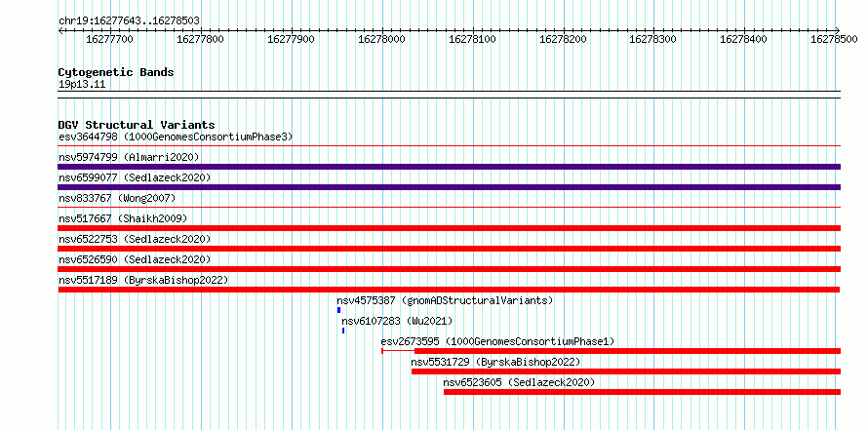
Task: Click the nsv833767 (Wong2007) label
Action: click(117, 198)
